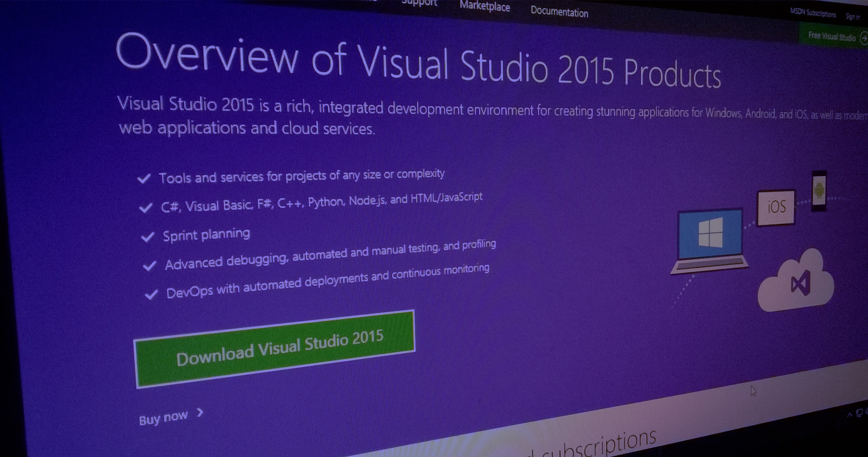Open the Marketplace menu item

(x=485, y=6)
